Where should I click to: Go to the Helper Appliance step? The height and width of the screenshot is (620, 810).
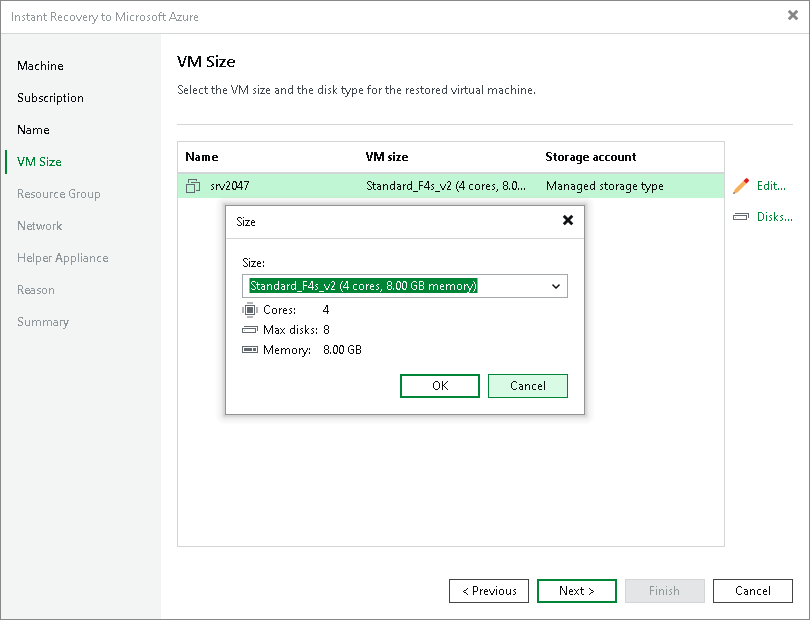point(63,258)
